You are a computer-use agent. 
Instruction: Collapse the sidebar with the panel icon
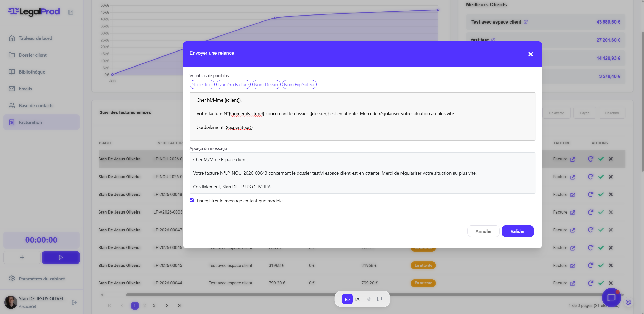click(70, 12)
